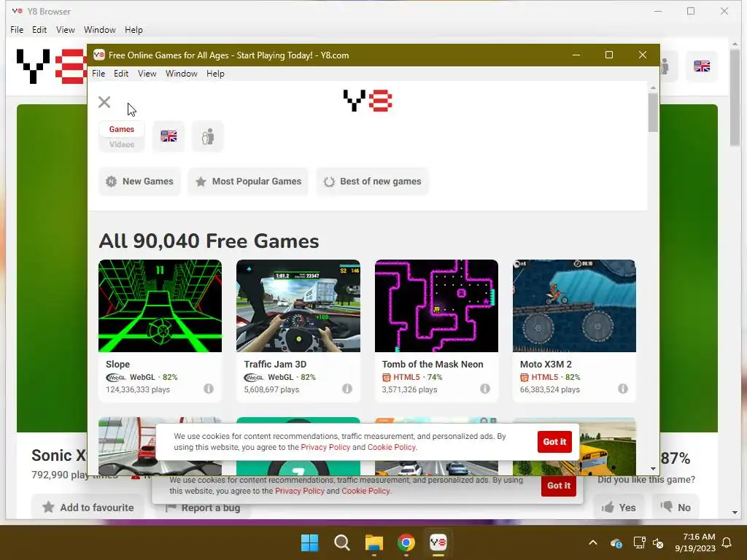Click the All 90,040 Free Games heading

[x=209, y=241]
